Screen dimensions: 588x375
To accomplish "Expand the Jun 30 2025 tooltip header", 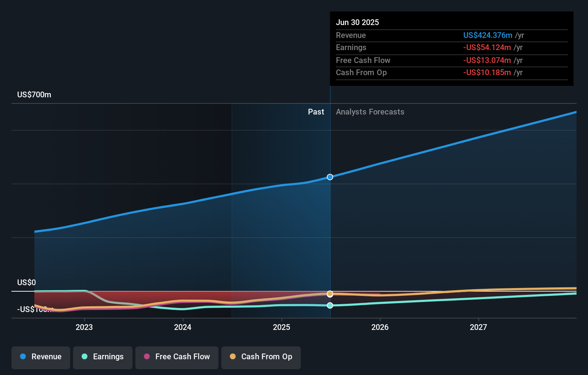I will 357,22.
